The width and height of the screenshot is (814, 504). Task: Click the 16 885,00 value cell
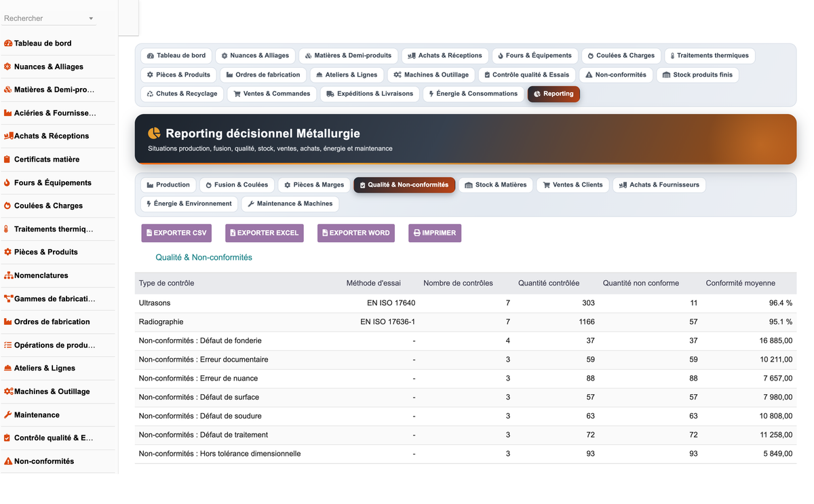775,341
